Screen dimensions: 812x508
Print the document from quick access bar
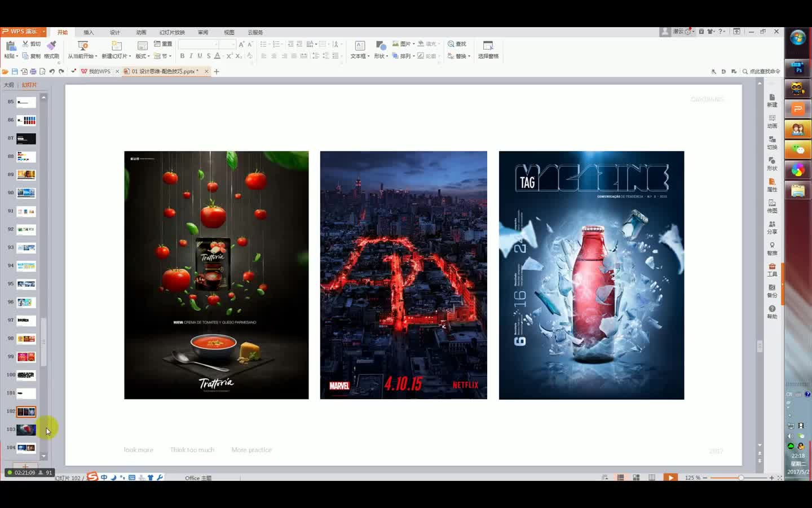33,72
